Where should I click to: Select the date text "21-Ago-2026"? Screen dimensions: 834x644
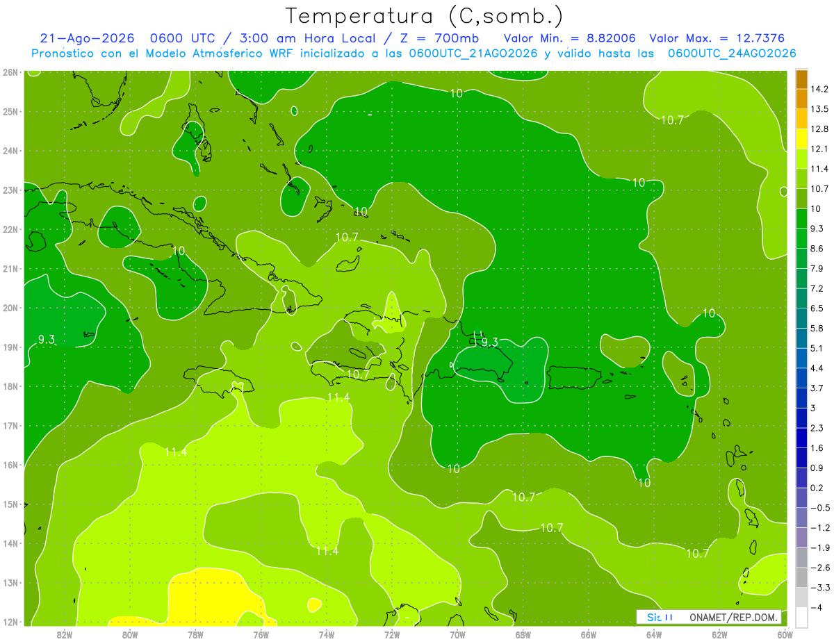87,38
